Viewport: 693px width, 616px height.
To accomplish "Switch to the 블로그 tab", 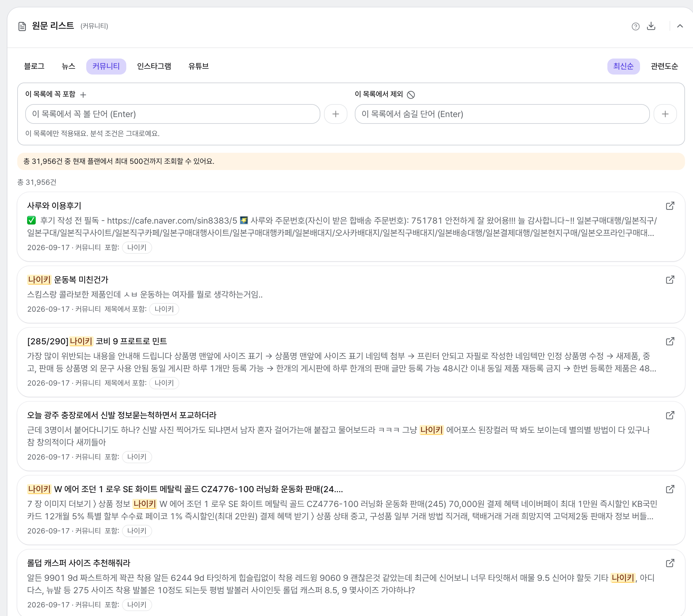I will pyautogui.click(x=34, y=66).
